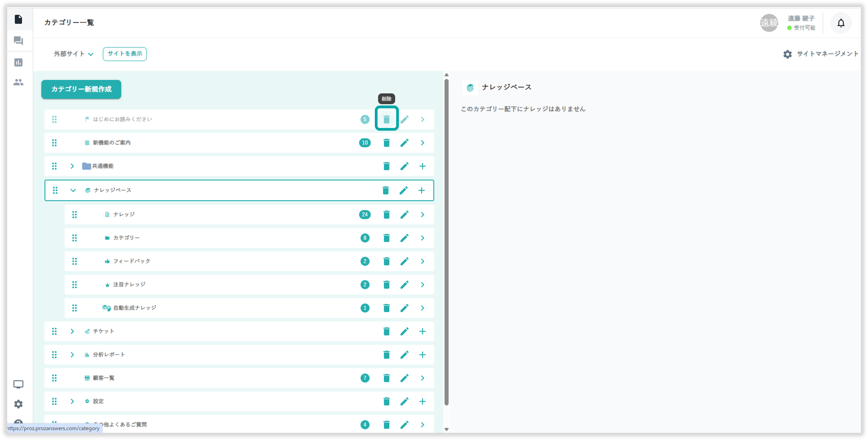Image resolution: width=868 pixels, height=440 pixels.
Task: Collapse the ナレッジベース category
Action: (73, 190)
